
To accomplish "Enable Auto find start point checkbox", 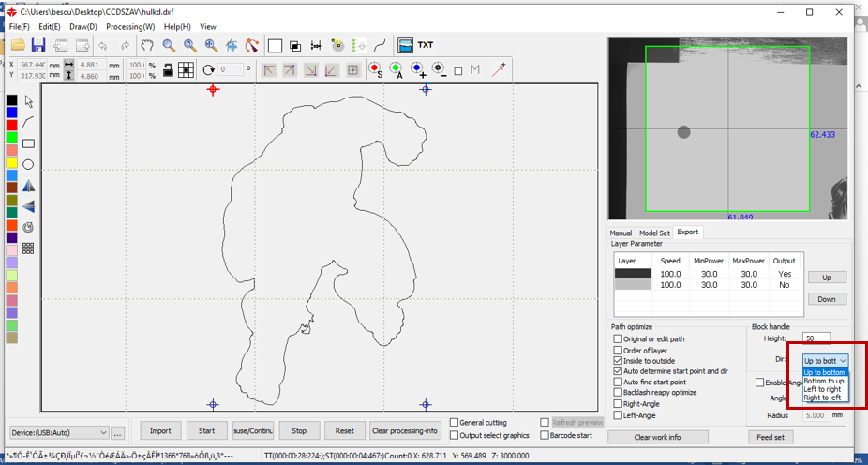I will tap(618, 382).
